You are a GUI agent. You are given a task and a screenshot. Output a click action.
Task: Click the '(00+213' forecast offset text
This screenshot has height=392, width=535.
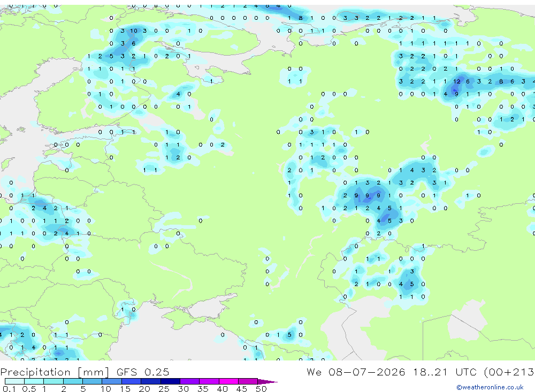pyautogui.click(x=509, y=372)
